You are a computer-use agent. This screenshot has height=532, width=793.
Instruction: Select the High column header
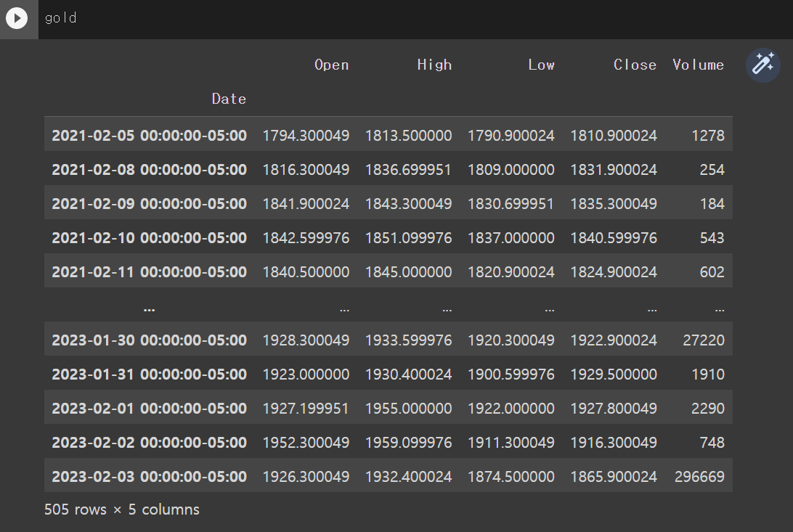(434, 65)
